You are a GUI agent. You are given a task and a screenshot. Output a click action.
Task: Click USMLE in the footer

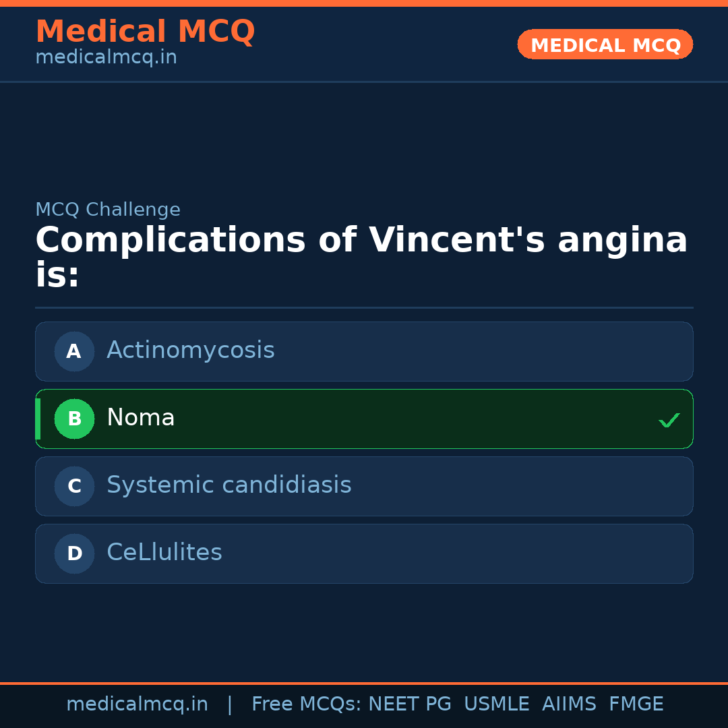click(x=496, y=704)
